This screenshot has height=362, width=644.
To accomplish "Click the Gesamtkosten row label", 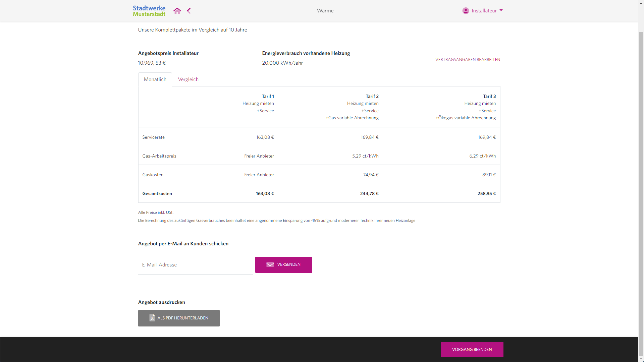I will (x=157, y=193).
